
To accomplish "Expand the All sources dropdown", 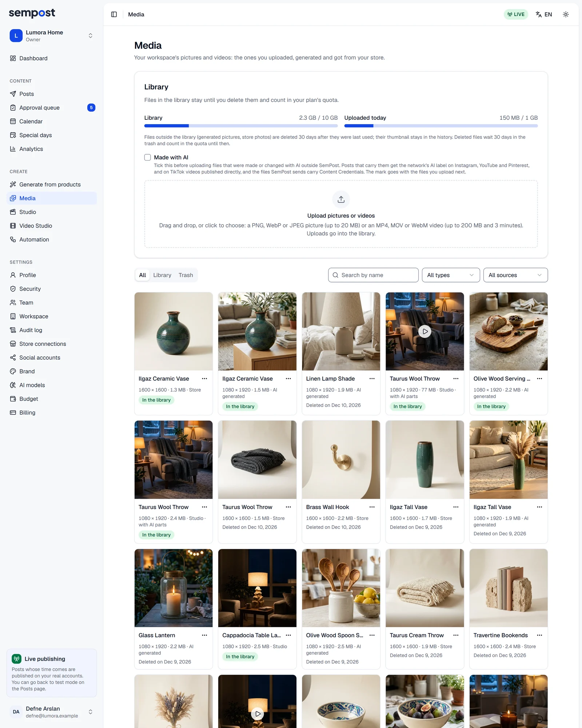I will (x=515, y=275).
